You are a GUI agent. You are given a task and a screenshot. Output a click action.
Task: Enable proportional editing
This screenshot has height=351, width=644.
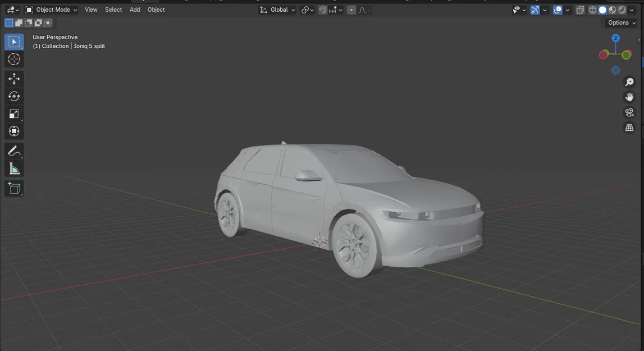point(351,10)
